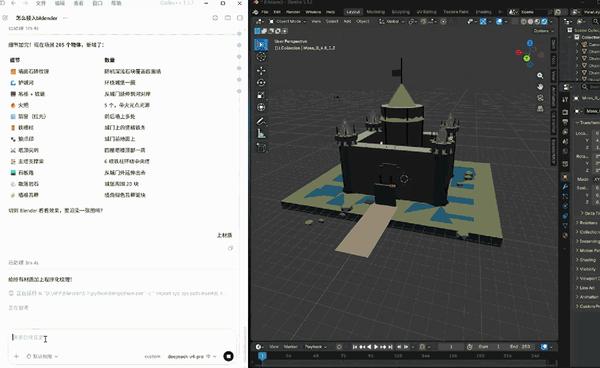
Task: Switch to the Sculpting workspace tab
Action: [x=401, y=12]
